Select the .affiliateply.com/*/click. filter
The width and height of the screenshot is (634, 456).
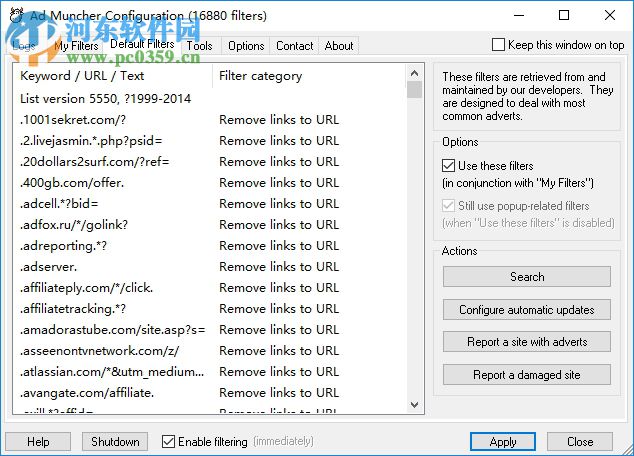click(x=209, y=288)
